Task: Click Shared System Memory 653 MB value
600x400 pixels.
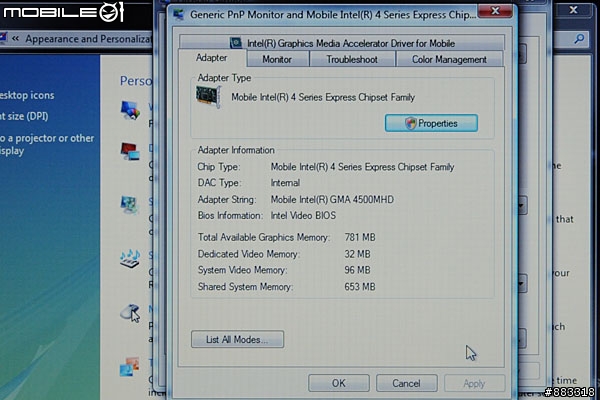Action: pyautogui.click(x=360, y=287)
